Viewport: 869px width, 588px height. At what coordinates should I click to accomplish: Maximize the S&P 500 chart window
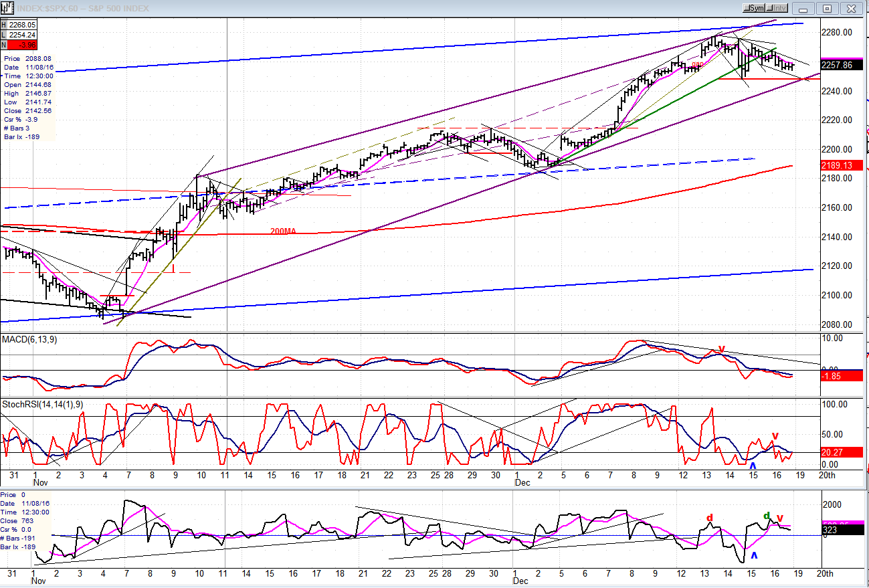827,8
